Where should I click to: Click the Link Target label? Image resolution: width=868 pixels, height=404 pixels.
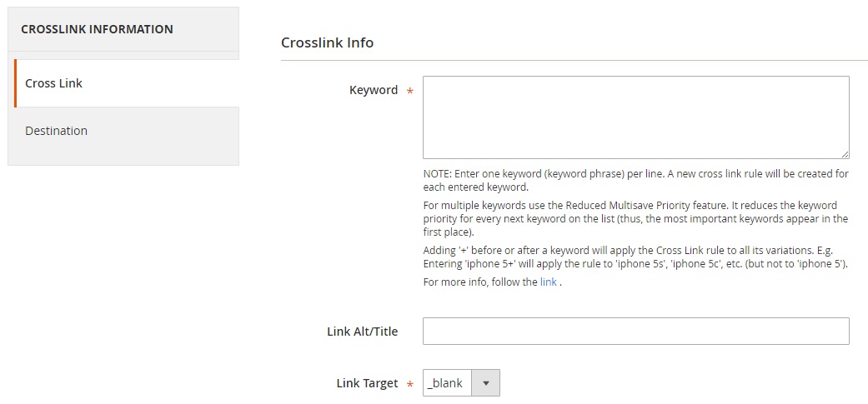[367, 383]
